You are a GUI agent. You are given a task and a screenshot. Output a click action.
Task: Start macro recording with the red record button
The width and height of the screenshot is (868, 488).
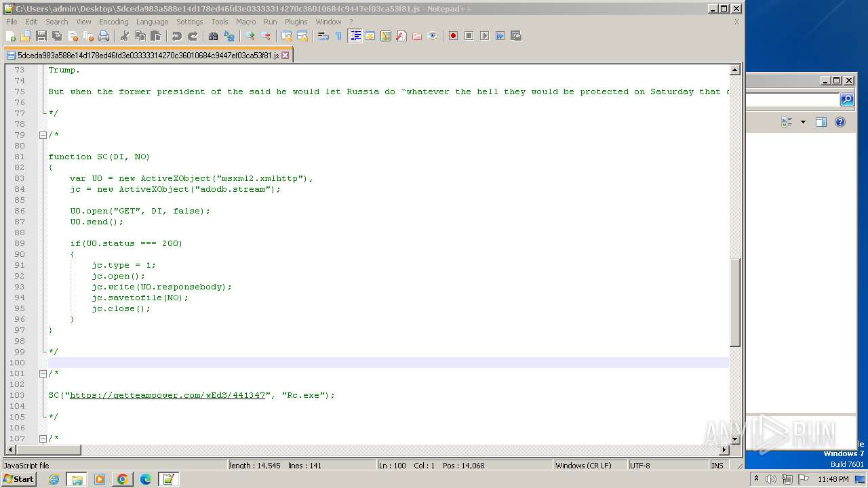(x=453, y=36)
